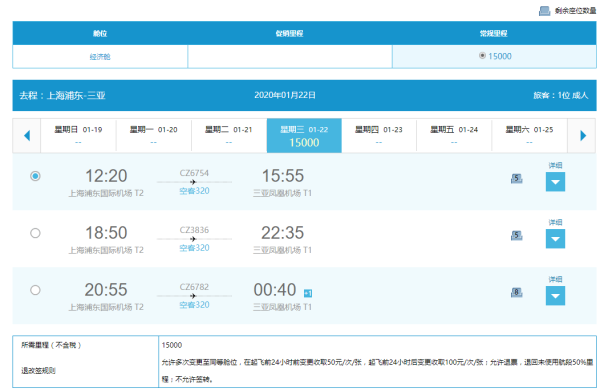Expand details for the 18:50 flight
This screenshot has width=600, height=392.
tap(555, 239)
